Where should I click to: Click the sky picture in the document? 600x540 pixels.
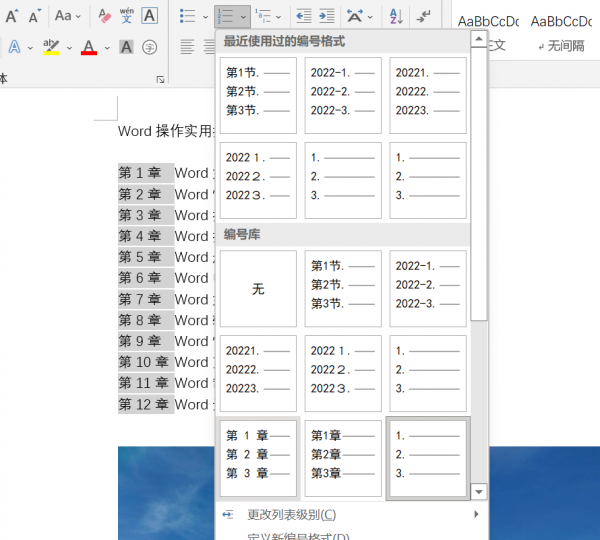(166, 493)
